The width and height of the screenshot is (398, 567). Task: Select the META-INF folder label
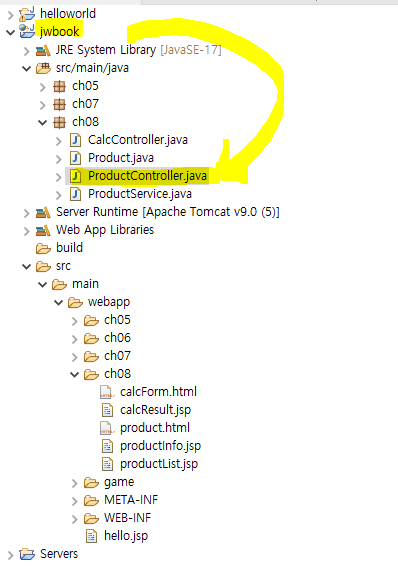131,500
